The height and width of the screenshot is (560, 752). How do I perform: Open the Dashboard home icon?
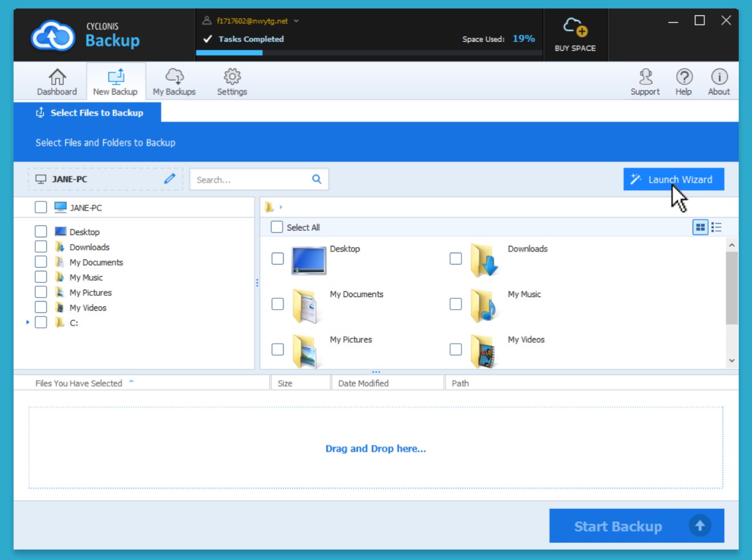pos(57,77)
